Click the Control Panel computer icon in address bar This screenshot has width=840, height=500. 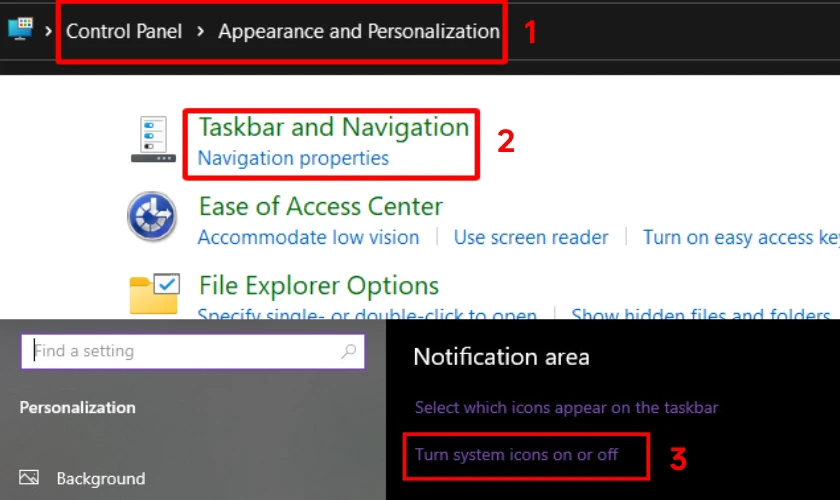point(19,30)
